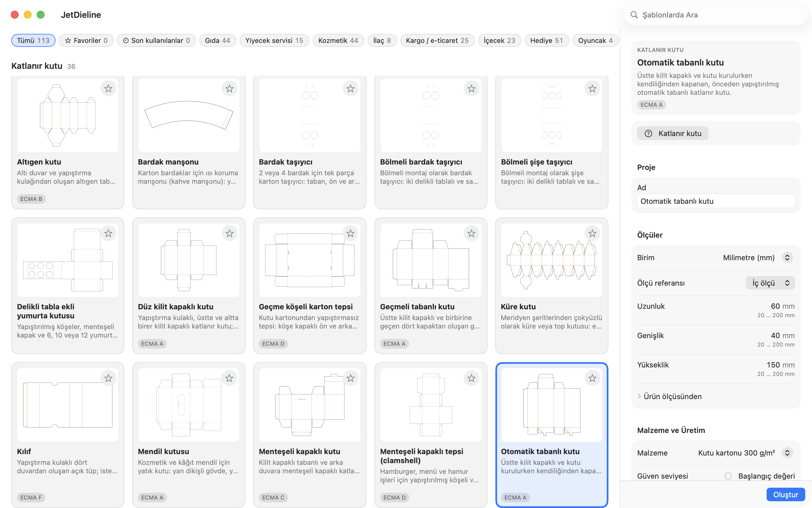Select the Küre kutu template thumbnail
This screenshot has height=508, width=812.
pyautogui.click(x=551, y=260)
